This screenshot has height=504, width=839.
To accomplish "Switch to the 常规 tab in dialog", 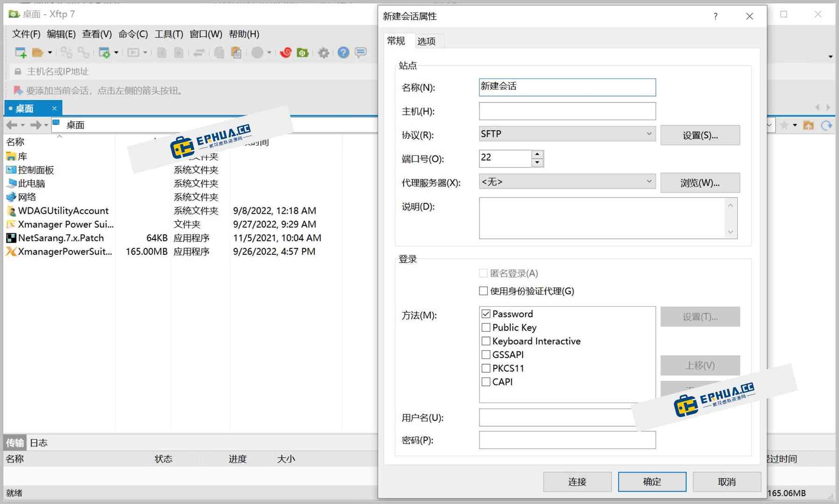I will click(396, 41).
